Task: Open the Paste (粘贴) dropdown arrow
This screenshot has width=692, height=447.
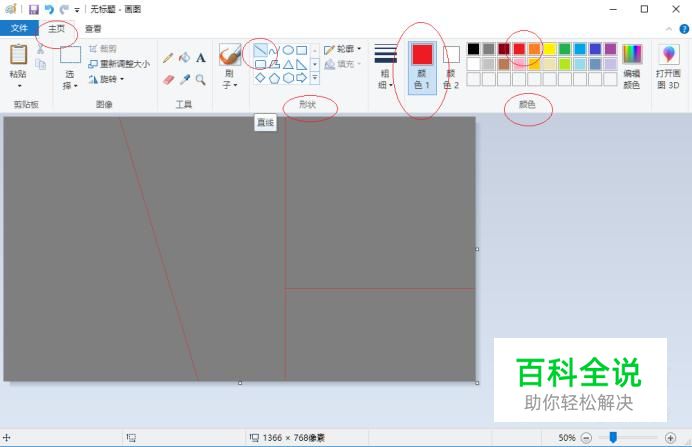Action: point(19,86)
